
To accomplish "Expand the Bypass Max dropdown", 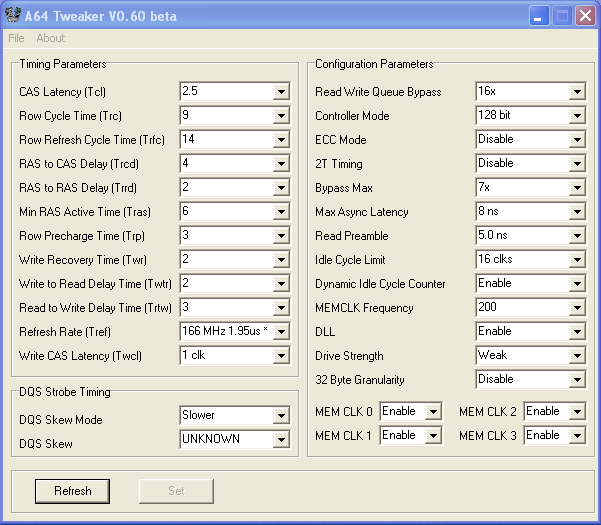I will 577,187.
